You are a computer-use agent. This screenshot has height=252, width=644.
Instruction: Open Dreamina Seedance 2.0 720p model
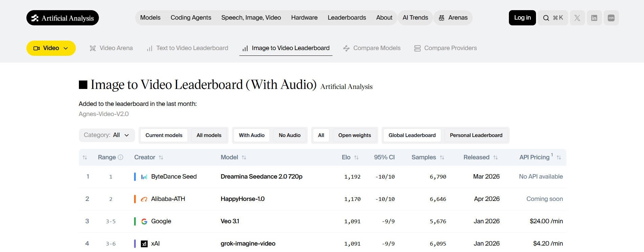pyautogui.click(x=261, y=177)
